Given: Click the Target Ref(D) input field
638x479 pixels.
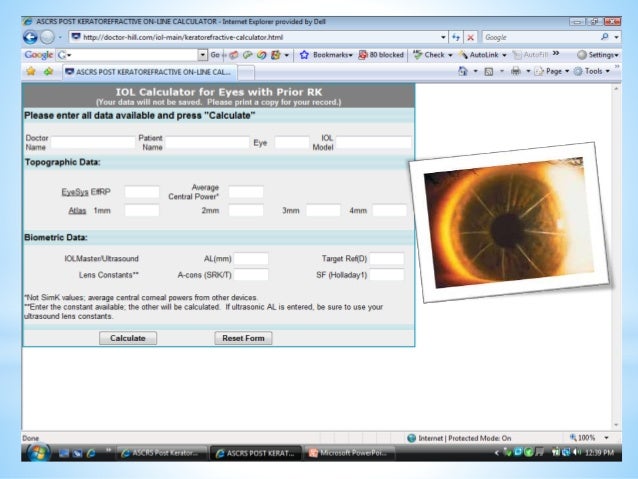Looking at the screenshot, I should [387, 259].
